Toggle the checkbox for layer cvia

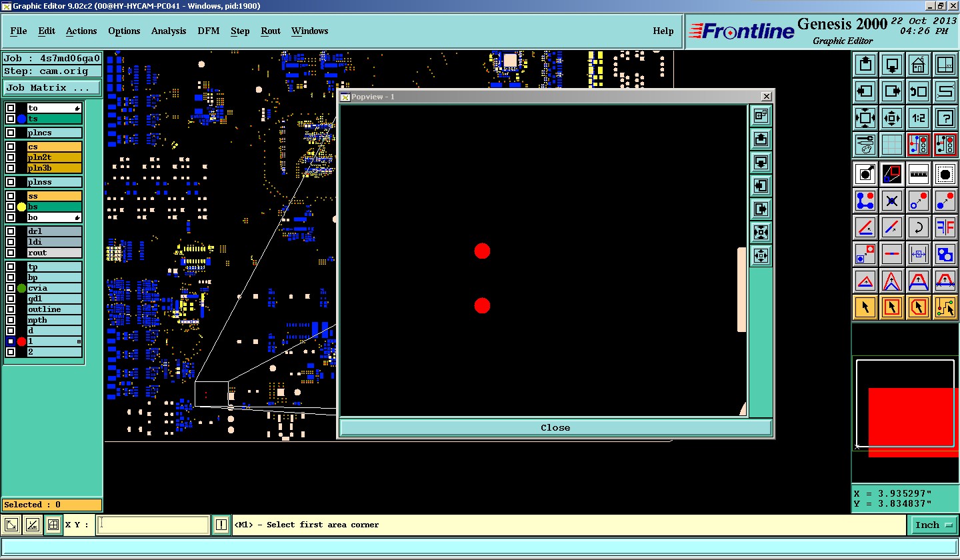point(11,288)
